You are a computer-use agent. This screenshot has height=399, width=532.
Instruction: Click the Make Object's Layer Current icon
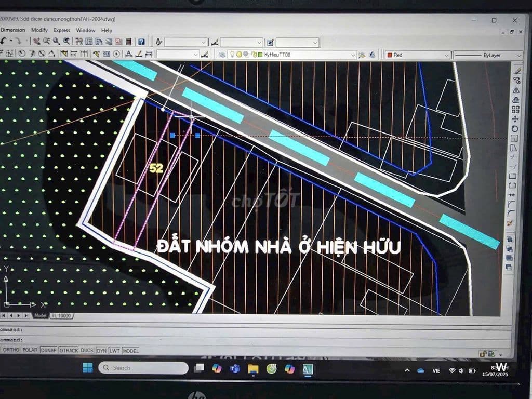click(x=362, y=54)
